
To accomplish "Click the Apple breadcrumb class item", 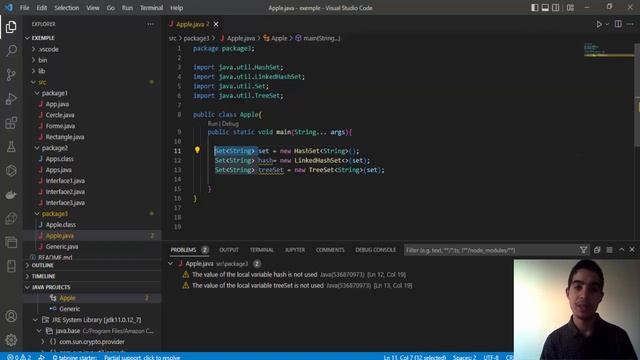I will (x=279, y=38).
